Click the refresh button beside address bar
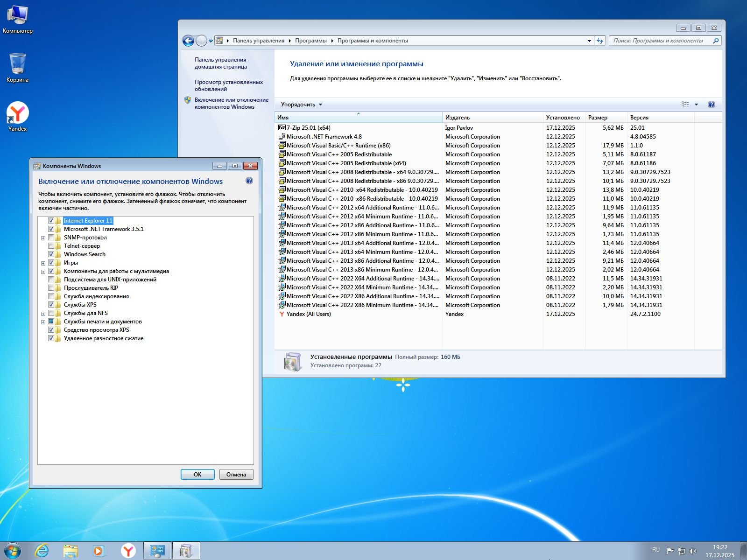The image size is (747, 560). tap(600, 41)
